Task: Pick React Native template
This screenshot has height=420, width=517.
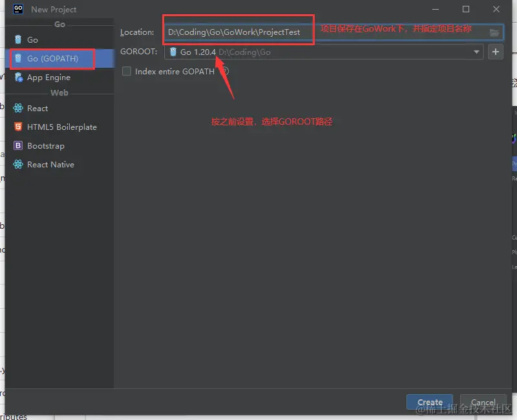Action: [x=59, y=165]
